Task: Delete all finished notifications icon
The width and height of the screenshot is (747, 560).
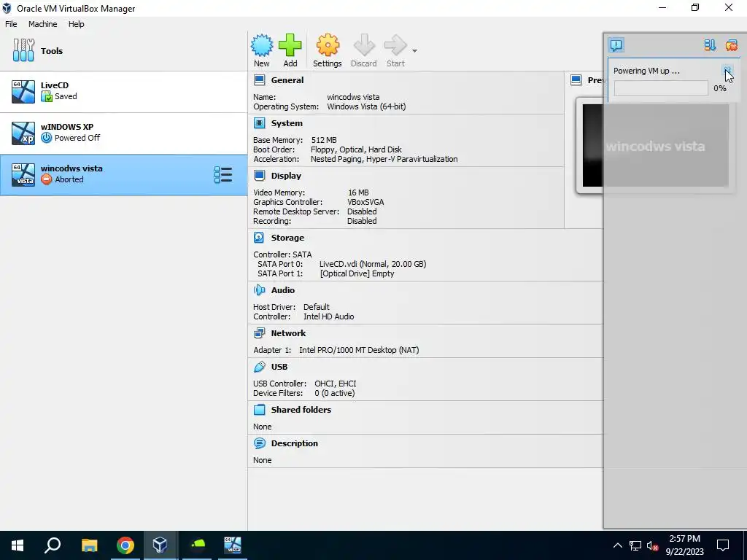Action: point(731,45)
